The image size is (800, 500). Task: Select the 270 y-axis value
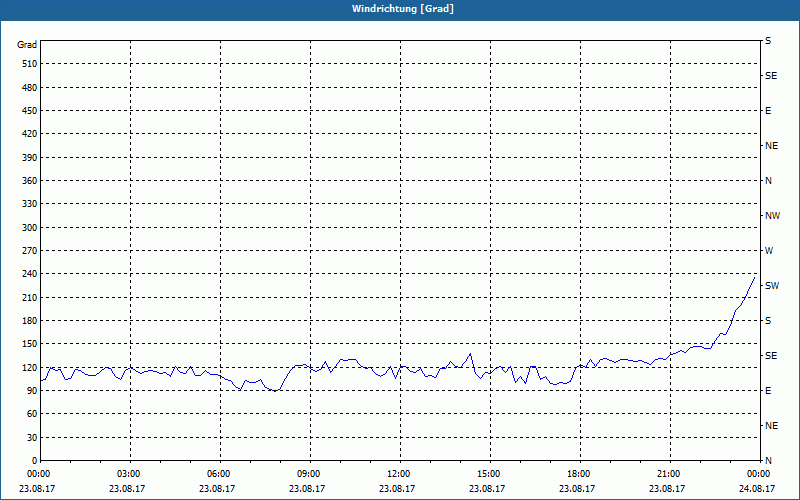tap(30, 251)
